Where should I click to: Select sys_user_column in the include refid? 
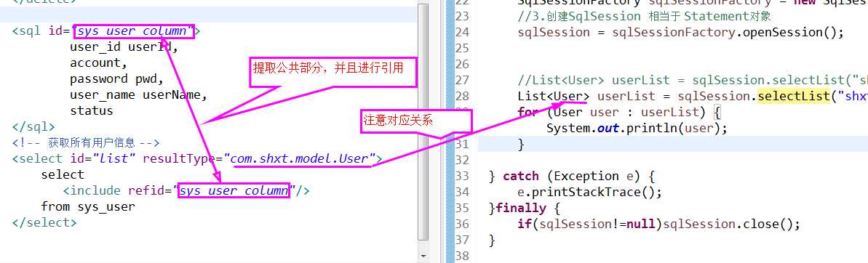pyautogui.click(x=234, y=190)
